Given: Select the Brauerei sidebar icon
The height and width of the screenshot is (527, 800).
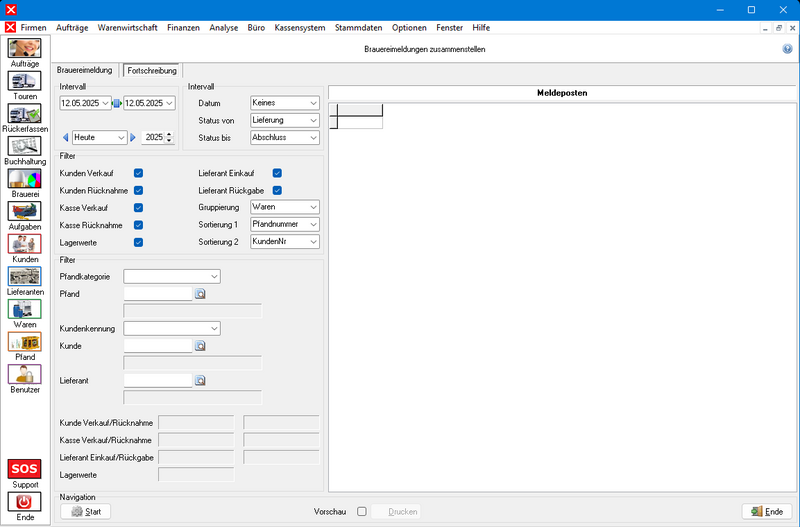Looking at the screenshot, I should point(25,179).
